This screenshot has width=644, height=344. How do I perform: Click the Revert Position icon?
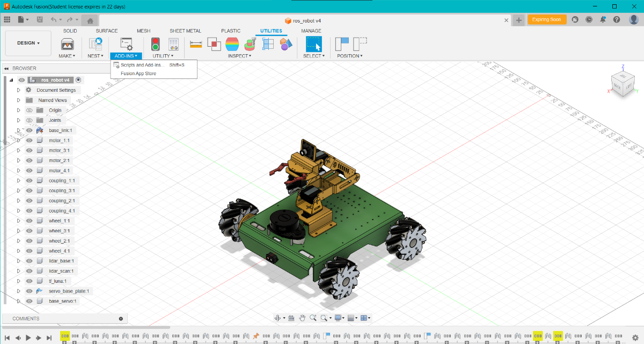tap(360, 44)
